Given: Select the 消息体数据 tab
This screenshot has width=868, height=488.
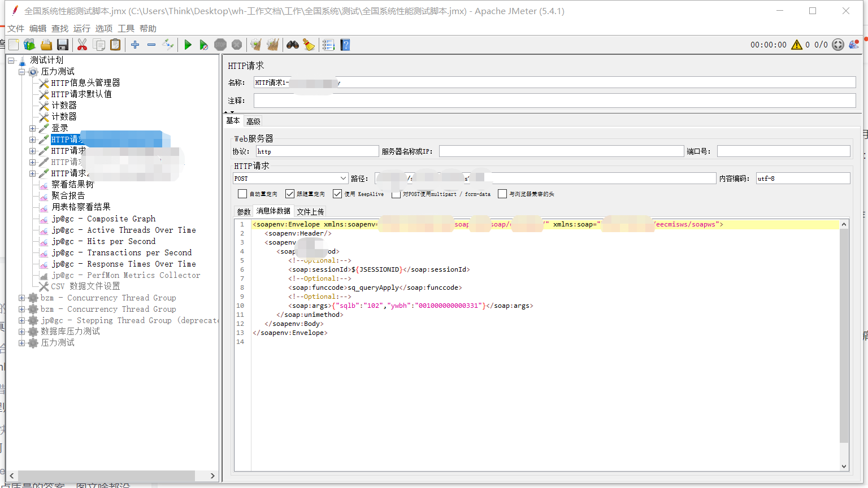Looking at the screenshot, I should [x=274, y=211].
